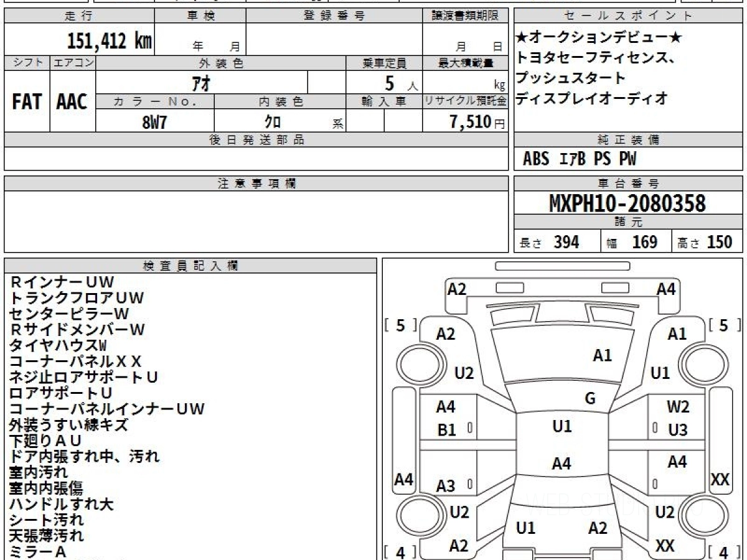Click the 最大積載量 label
This screenshot has height=560, width=747.
tap(465, 63)
